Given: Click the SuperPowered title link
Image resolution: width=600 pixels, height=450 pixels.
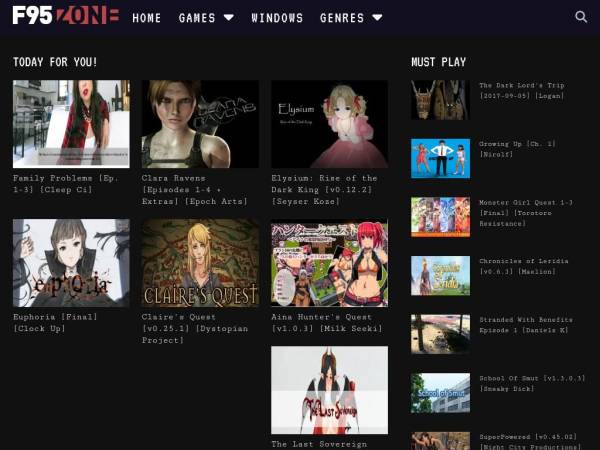Looking at the screenshot, I should (x=530, y=441).
